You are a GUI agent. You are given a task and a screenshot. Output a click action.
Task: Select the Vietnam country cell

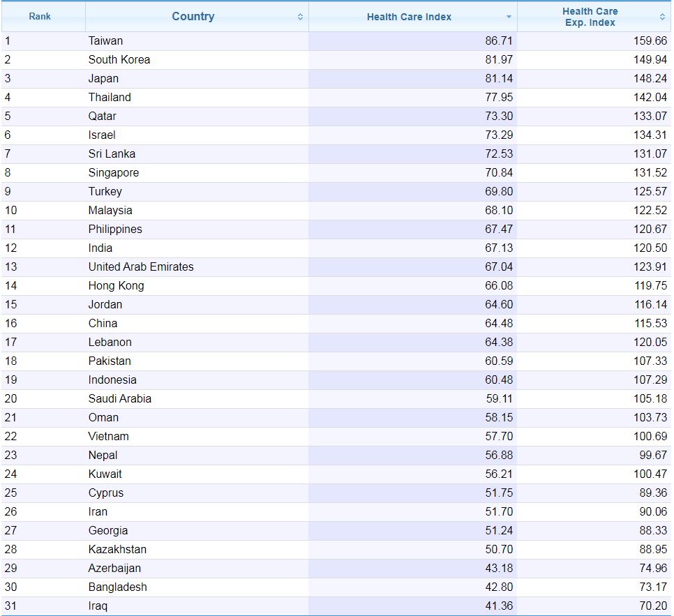pyautogui.click(x=108, y=436)
